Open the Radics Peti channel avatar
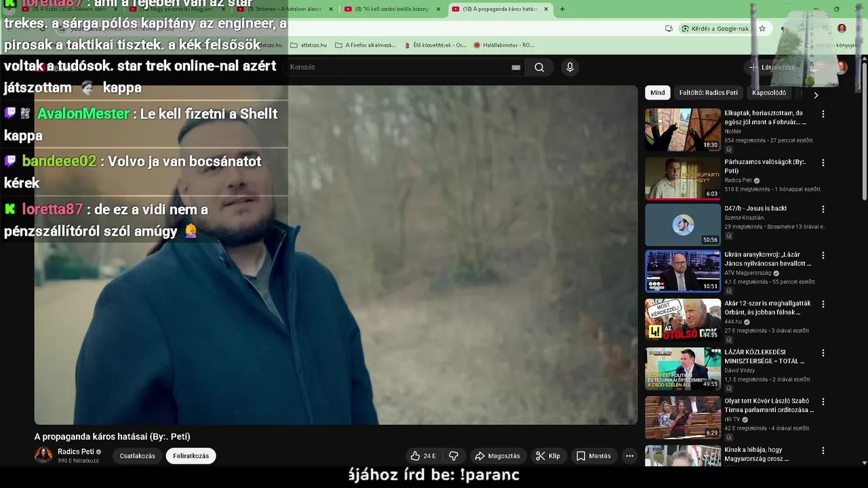868x488 pixels. click(x=43, y=455)
